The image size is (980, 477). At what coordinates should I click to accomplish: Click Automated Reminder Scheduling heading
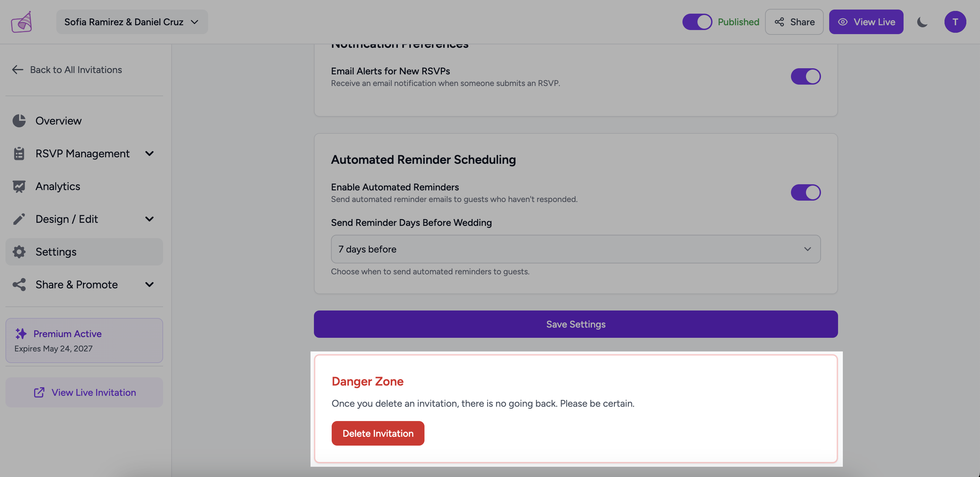pos(423,159)
